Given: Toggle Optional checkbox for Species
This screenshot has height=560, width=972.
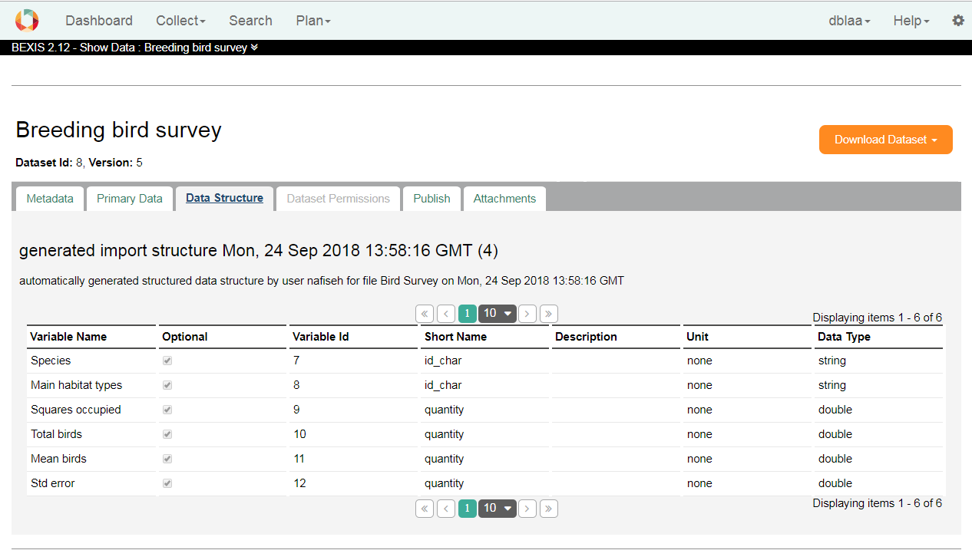Looking at the screenshot, I should 167,361.
